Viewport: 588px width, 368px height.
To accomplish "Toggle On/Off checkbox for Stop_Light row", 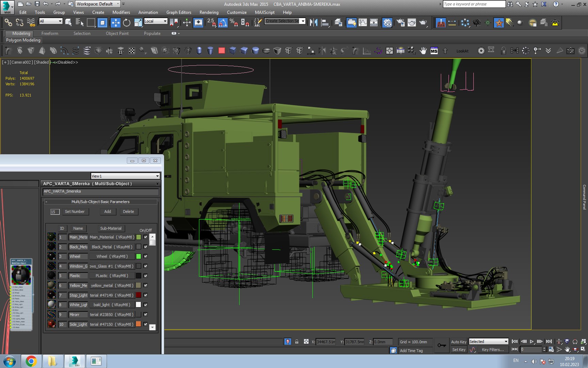I will (146, 295).
